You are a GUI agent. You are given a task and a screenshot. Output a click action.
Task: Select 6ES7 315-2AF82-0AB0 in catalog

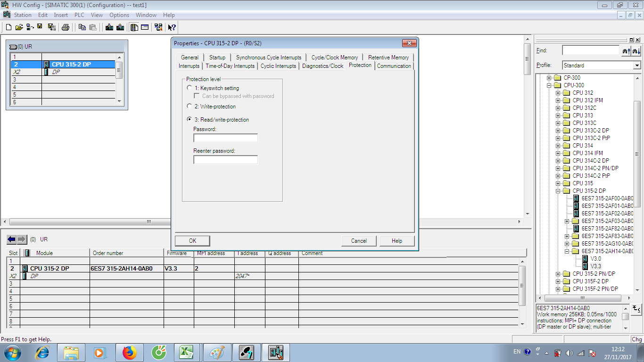[607, 229]
